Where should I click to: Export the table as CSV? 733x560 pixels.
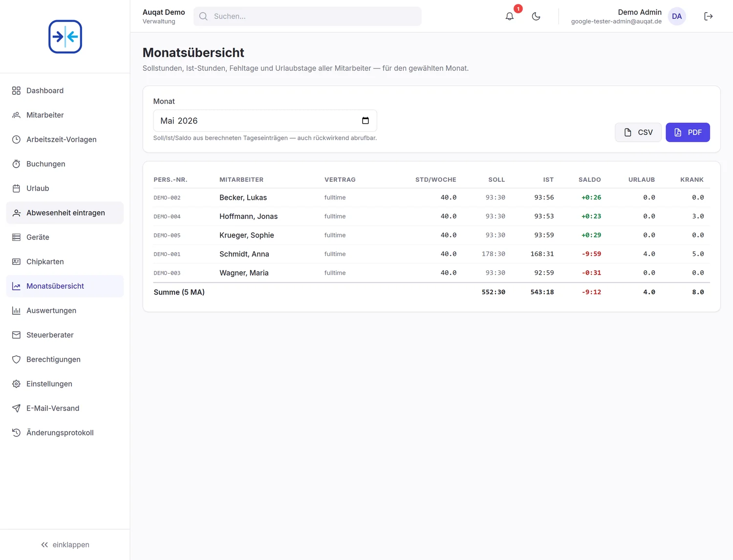(x=638, y=132)
